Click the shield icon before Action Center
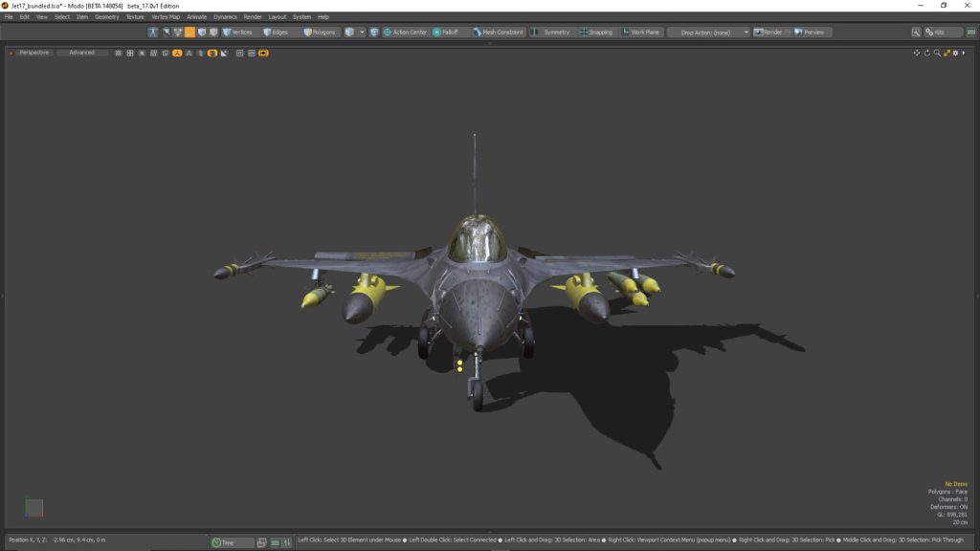The width and height of the screenshot is (980, 551). [x=374, y=32]
